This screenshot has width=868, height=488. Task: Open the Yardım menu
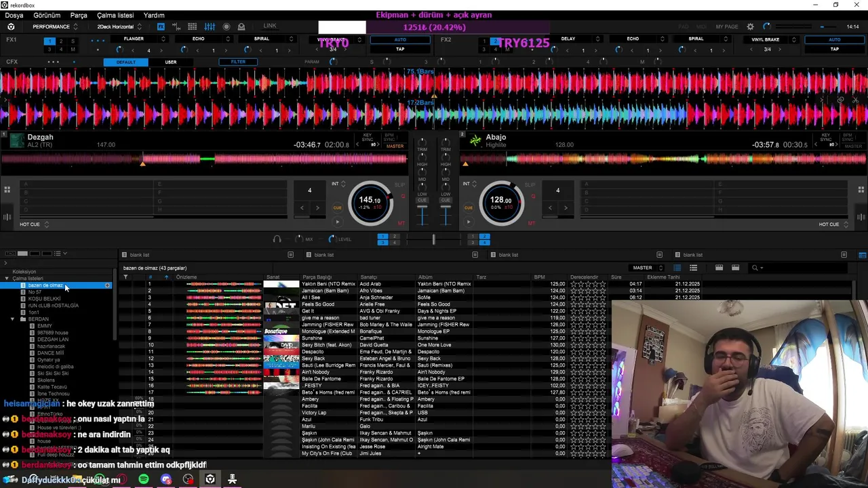(154, 15)
